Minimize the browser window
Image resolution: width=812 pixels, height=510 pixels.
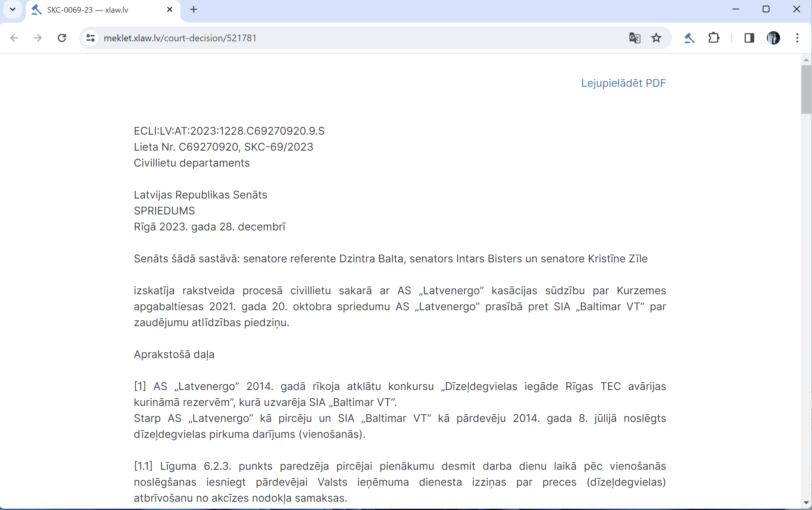(736, 9)
